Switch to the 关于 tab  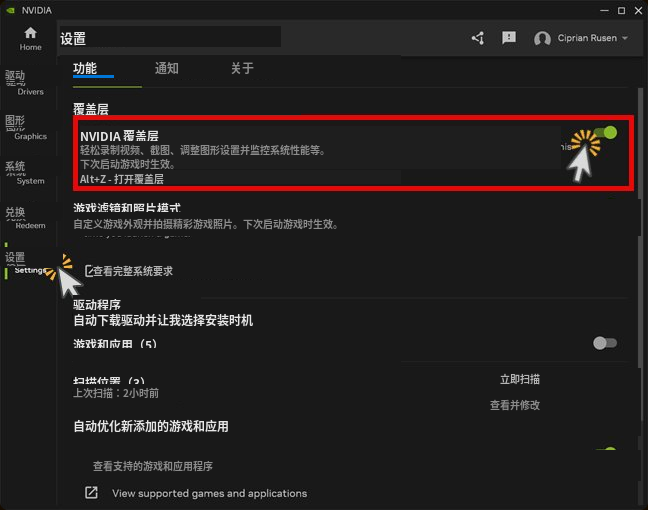(242, 68)
